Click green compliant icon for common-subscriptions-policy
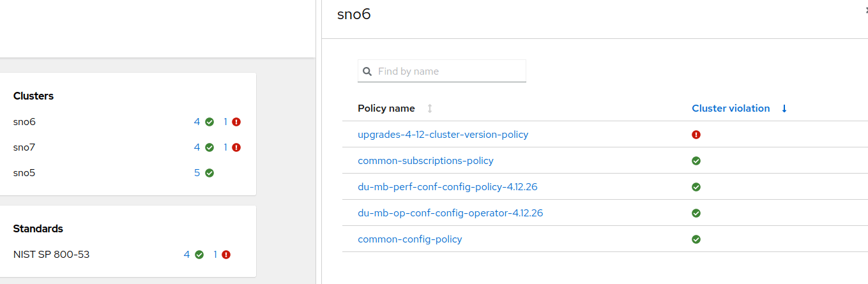The width and height of the screenshot is (868, 284). [696, 161]
